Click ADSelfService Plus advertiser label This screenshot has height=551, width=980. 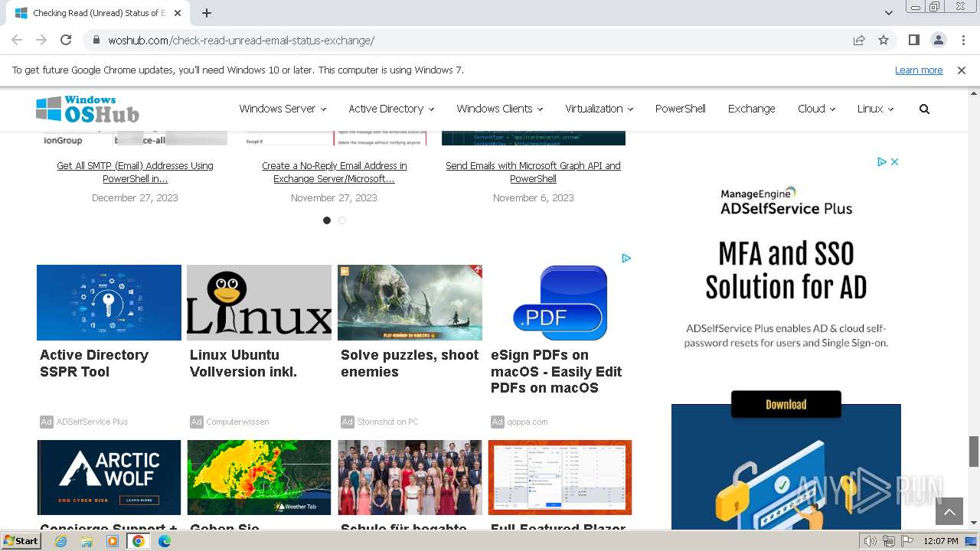pos(92,422)
